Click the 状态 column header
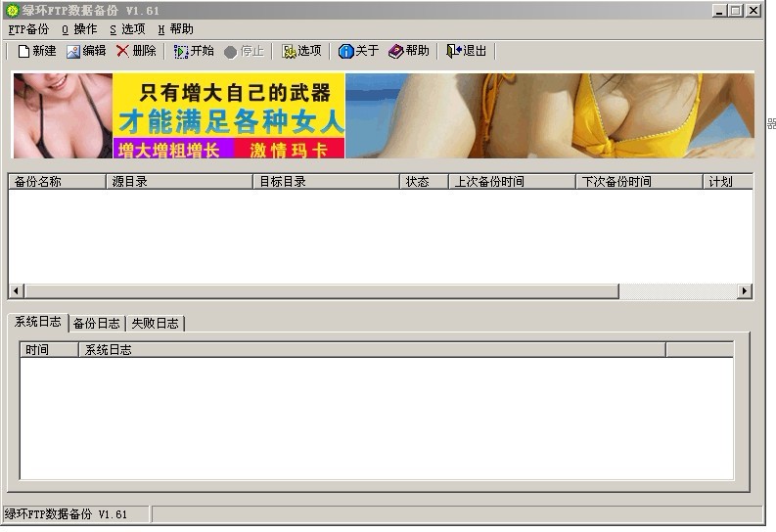 click(x=424, y=182)
